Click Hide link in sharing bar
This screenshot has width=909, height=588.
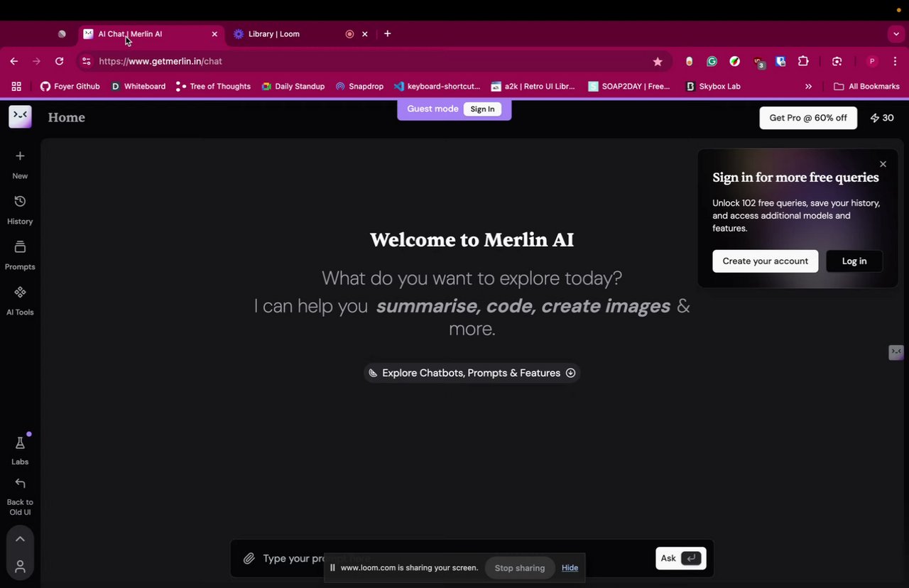coord(570,567)
